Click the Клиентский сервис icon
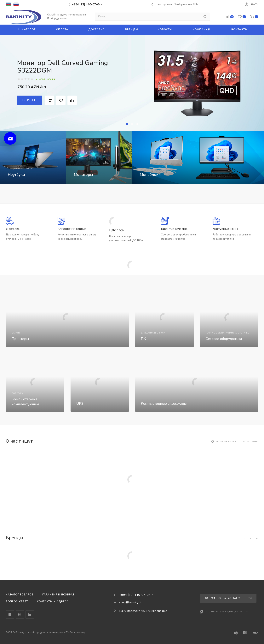264x644 pixels. [x=61, y=221]
